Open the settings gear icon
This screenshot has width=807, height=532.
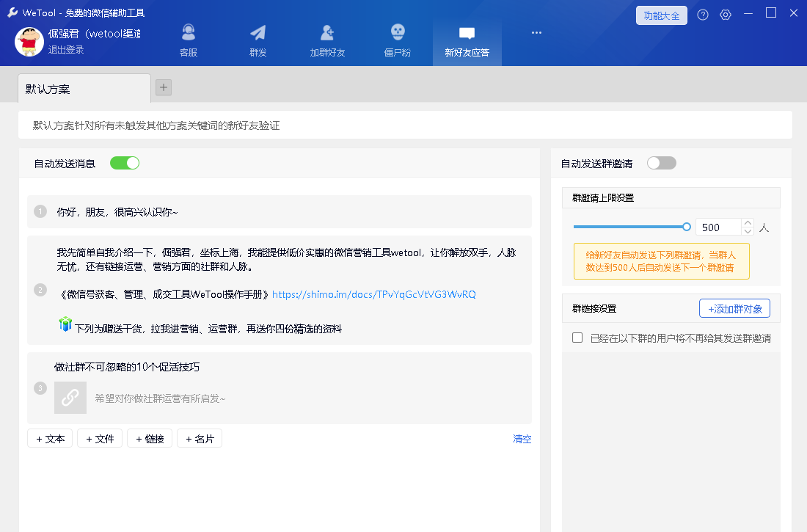point(725,15)
